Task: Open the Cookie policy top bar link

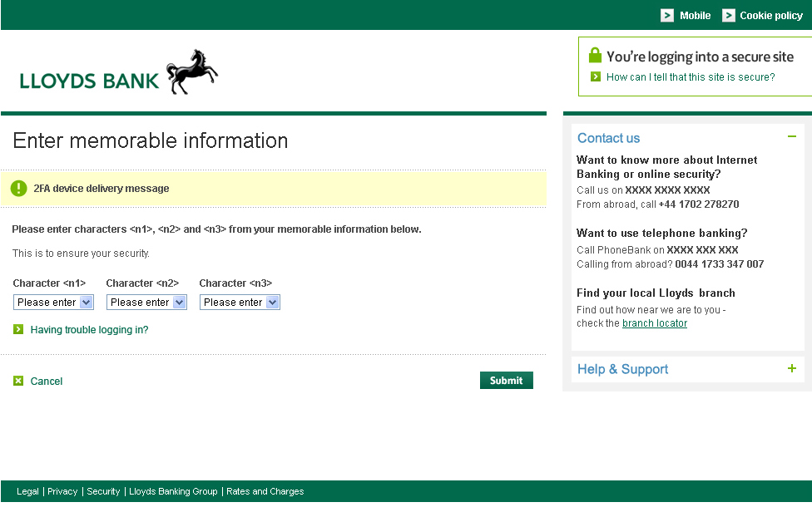Action: (x=771, y=16)
